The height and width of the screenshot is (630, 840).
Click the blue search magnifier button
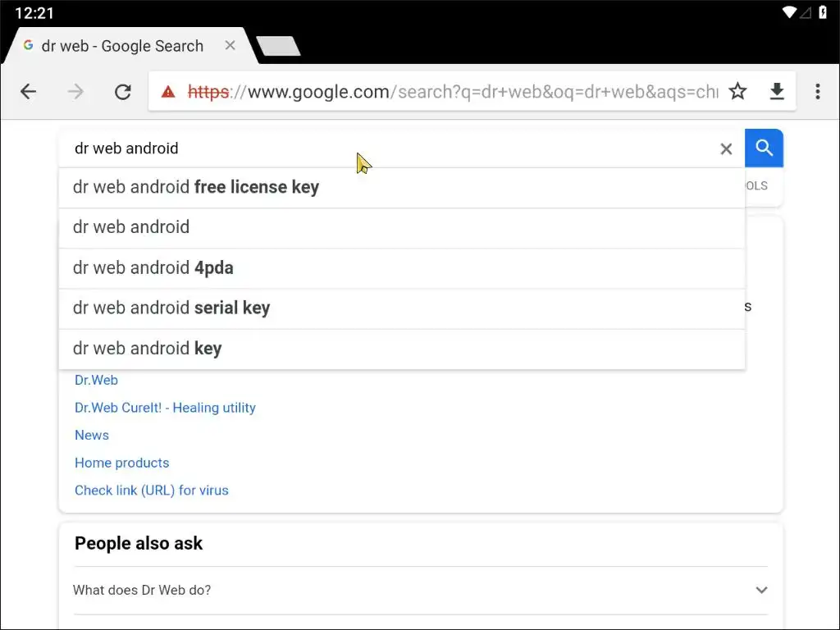[x=765, y=148]
